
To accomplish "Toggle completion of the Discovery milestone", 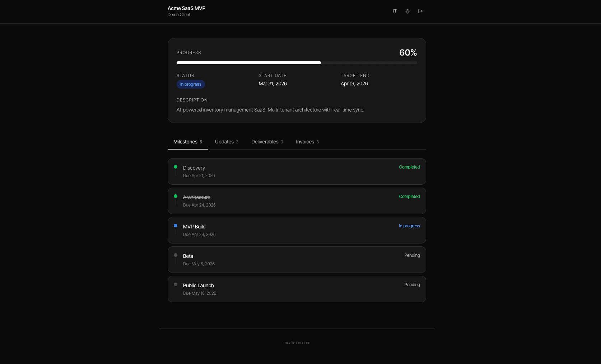I will coord(297,171).
